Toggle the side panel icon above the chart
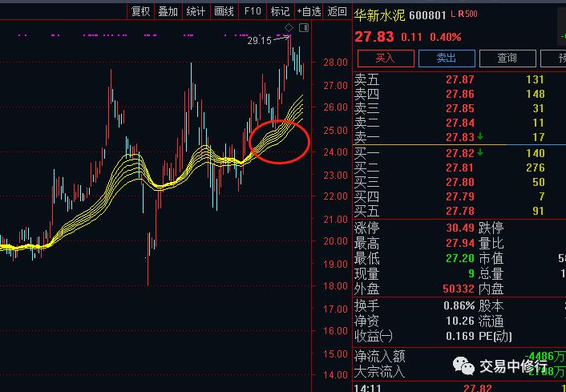 pyautogui.click(x=304, y=27)
